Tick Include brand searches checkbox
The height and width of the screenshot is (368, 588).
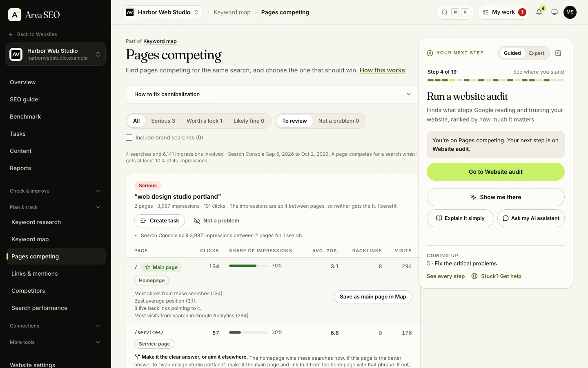[129, 137]
